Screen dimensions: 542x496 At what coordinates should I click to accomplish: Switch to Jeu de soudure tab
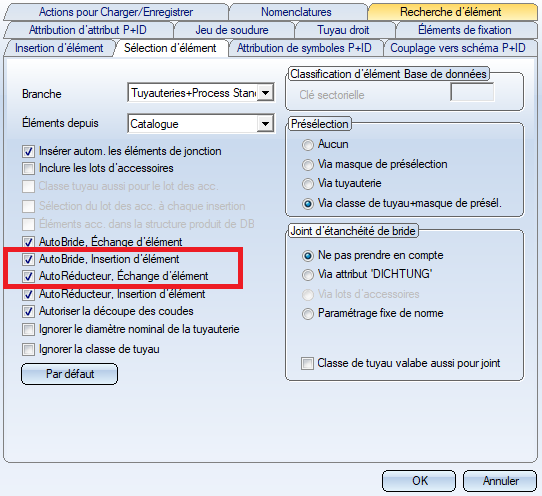pos(232,30)
